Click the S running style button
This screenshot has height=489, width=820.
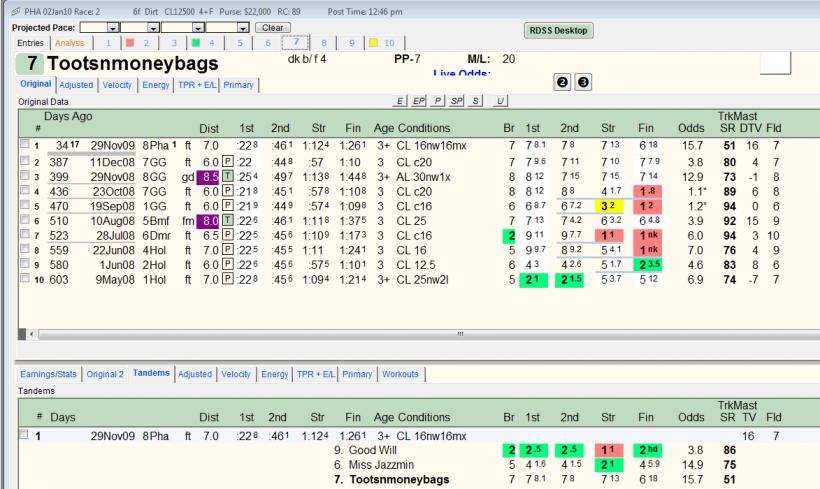(475, 101)
